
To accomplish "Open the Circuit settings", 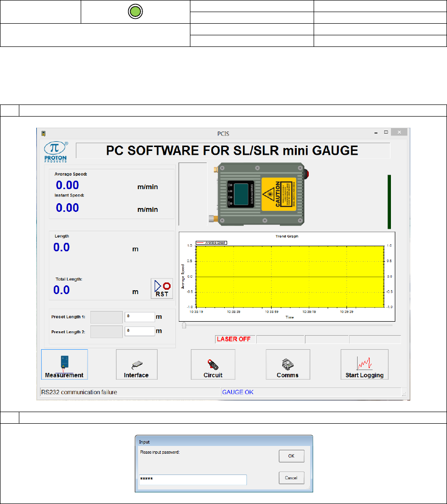I will click(x=213, y=364).
